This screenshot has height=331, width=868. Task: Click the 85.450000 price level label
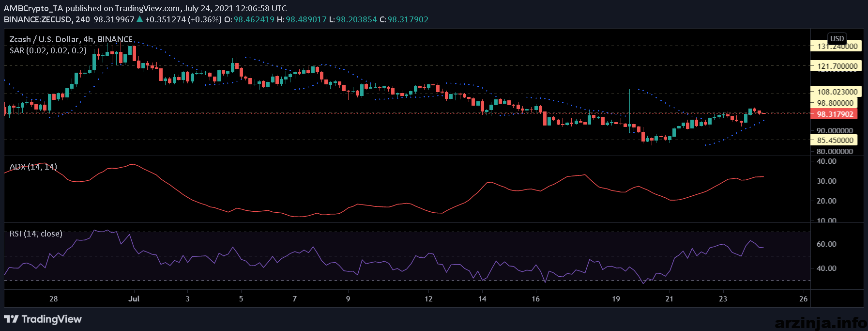point(835,140)
